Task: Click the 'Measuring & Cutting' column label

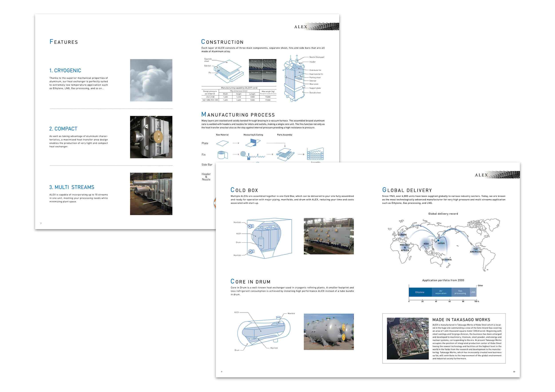Action: click(253, 135)
